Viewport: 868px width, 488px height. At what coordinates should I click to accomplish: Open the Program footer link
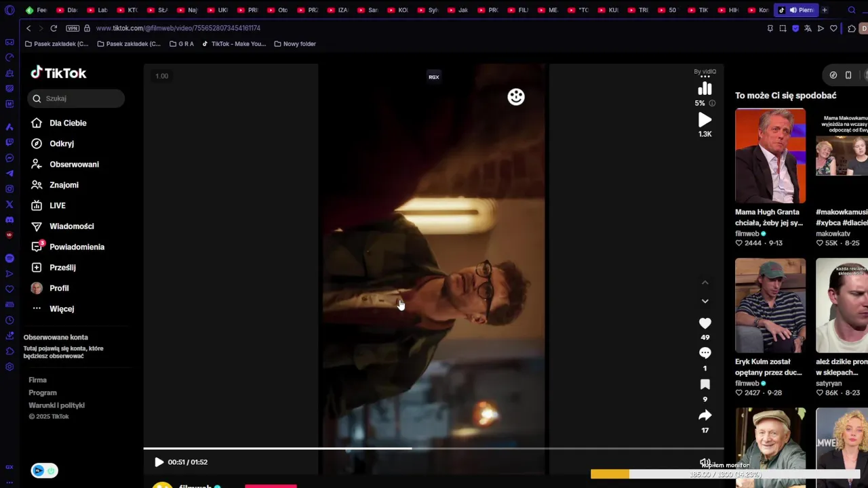click(x=42, y=392)
